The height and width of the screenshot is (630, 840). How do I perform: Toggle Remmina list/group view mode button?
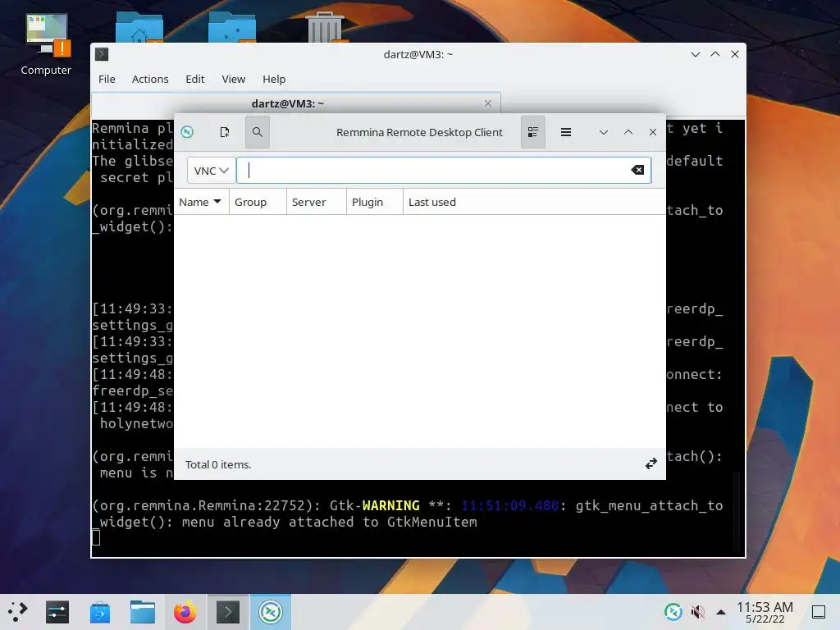[x=533, y=132]
